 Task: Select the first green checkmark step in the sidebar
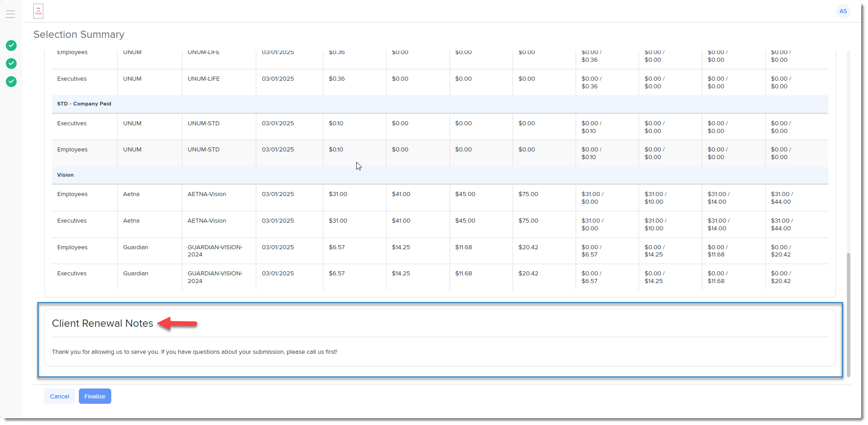[11, 46]
